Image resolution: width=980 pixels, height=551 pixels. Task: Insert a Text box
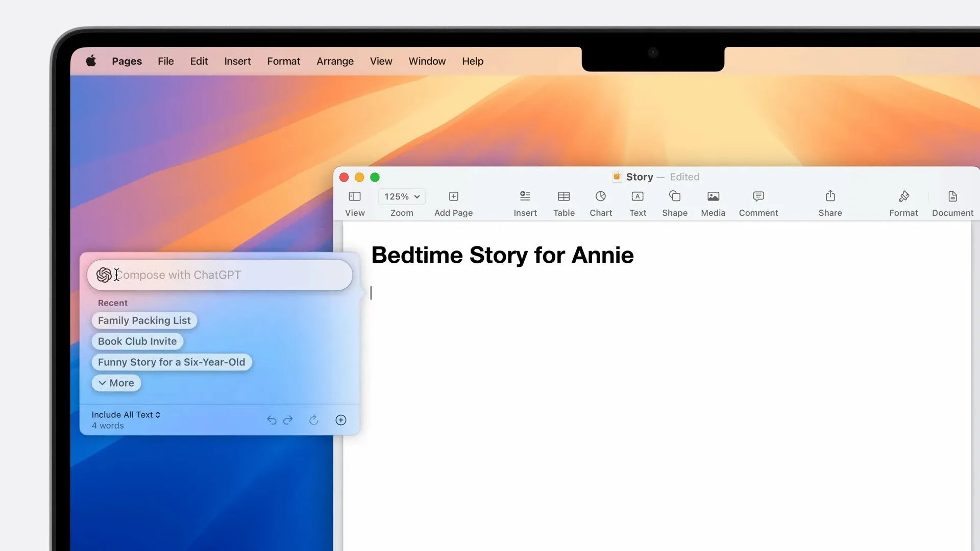[638, 202]
